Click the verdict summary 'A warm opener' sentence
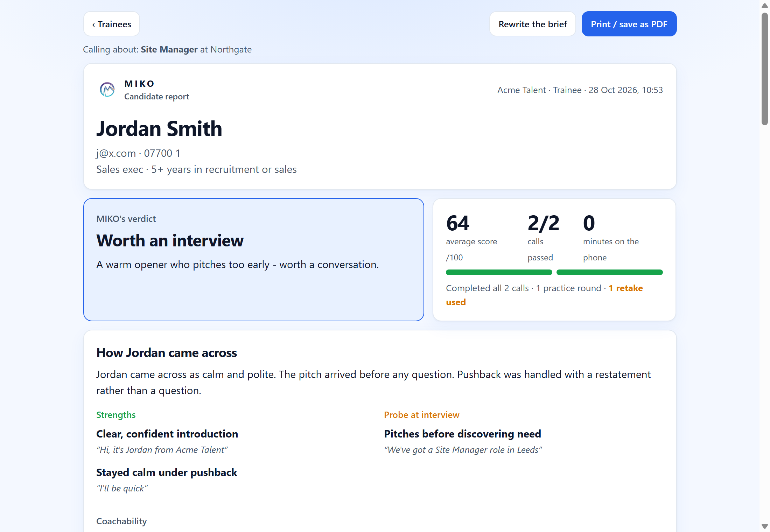The height and width of the screenshot is (532, 770). tap(237, 265)
